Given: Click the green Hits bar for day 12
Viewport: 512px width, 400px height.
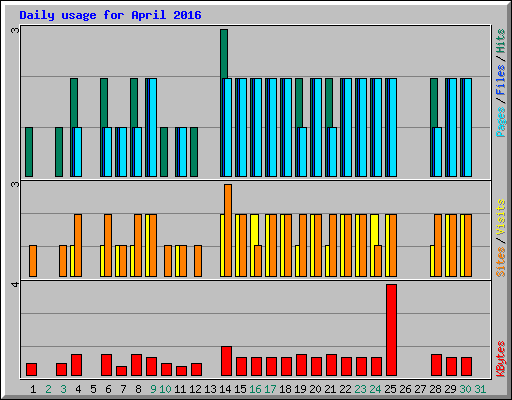Looking at the screenshot, I should tap(194, 152).
